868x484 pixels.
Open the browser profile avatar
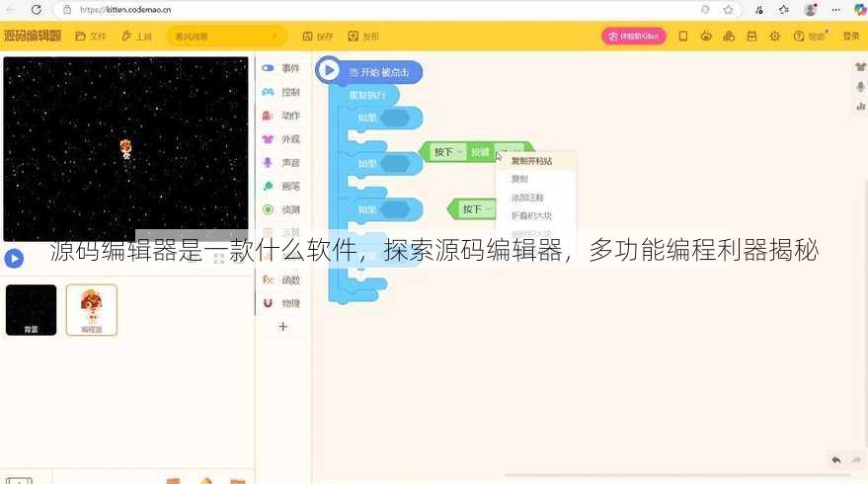[x=810, y=10]
